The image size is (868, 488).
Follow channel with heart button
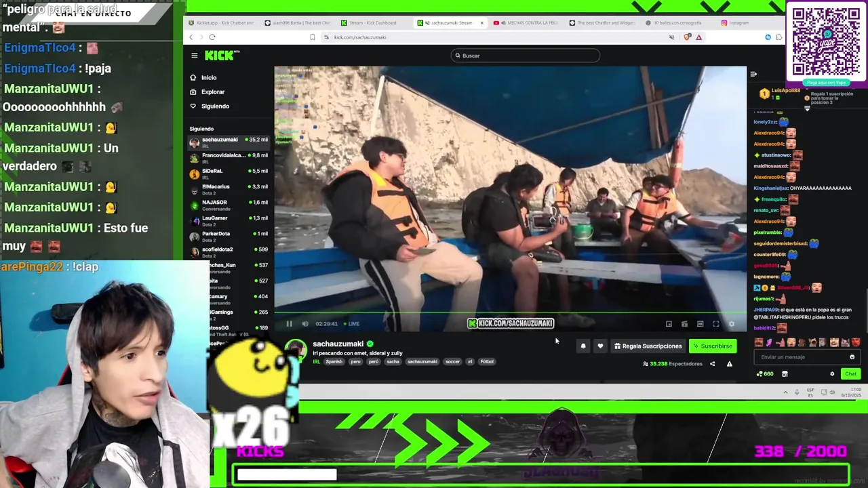600,346
